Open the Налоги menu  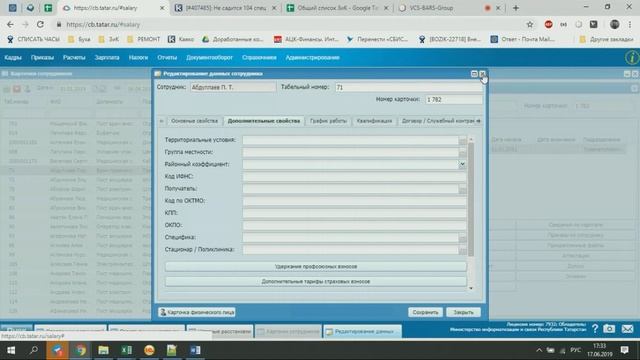point(138,58)
